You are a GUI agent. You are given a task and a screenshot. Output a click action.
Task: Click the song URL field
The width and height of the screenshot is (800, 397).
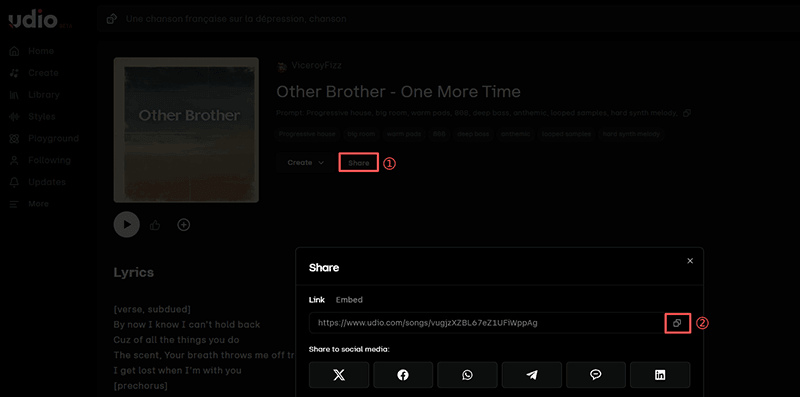coord(487,322)
